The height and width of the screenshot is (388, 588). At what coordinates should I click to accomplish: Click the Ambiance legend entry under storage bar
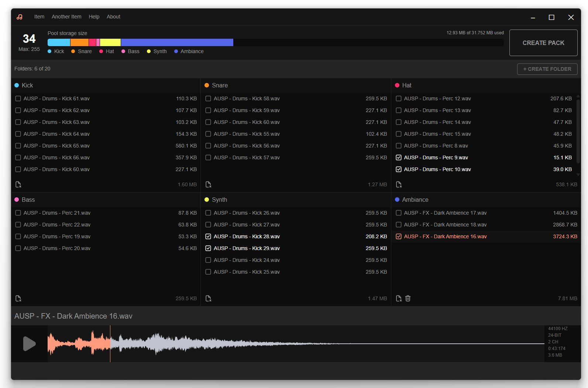[189, 51]
